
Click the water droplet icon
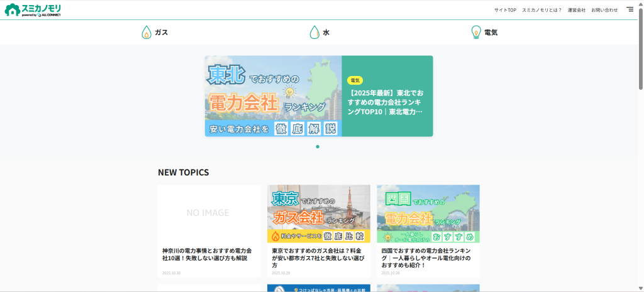pos(314,33)
